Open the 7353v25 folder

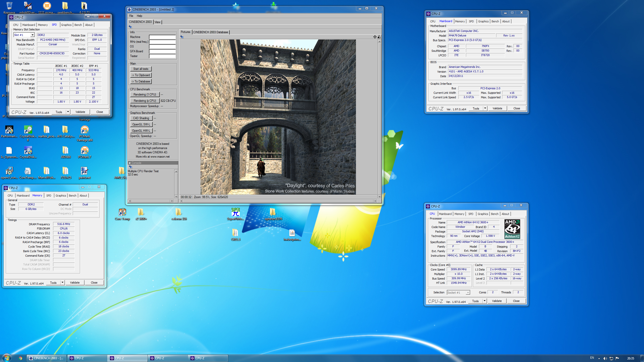tap(65, 173)
